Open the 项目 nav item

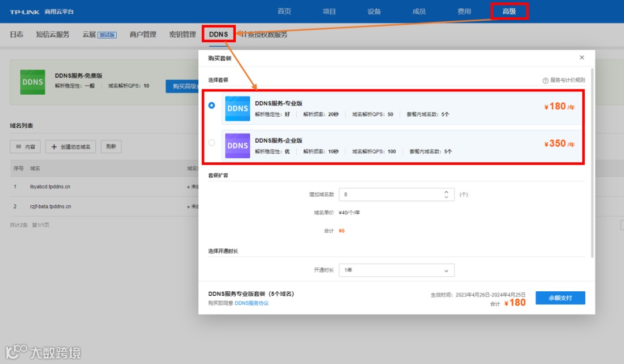point(329,12)
